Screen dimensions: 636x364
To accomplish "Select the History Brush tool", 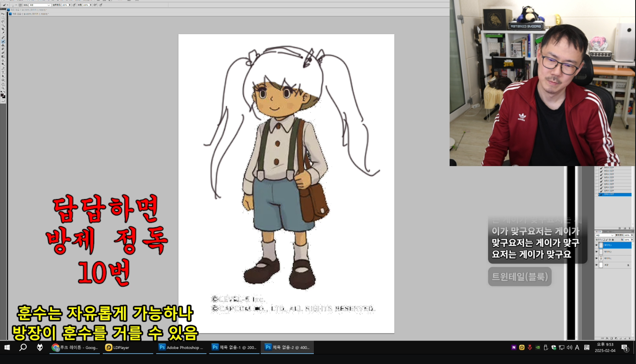I will pos(3,49).
